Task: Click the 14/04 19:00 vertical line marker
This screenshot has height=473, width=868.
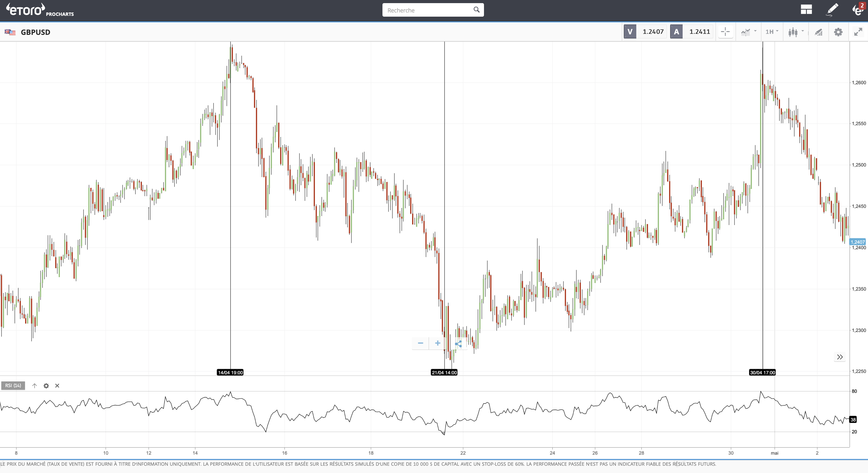Action: [x=230, y=372]
